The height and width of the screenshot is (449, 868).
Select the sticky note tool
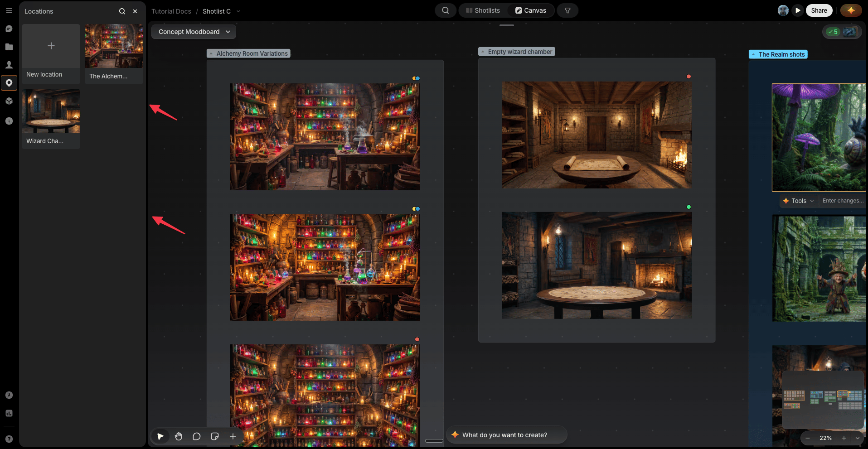[215, 436]
